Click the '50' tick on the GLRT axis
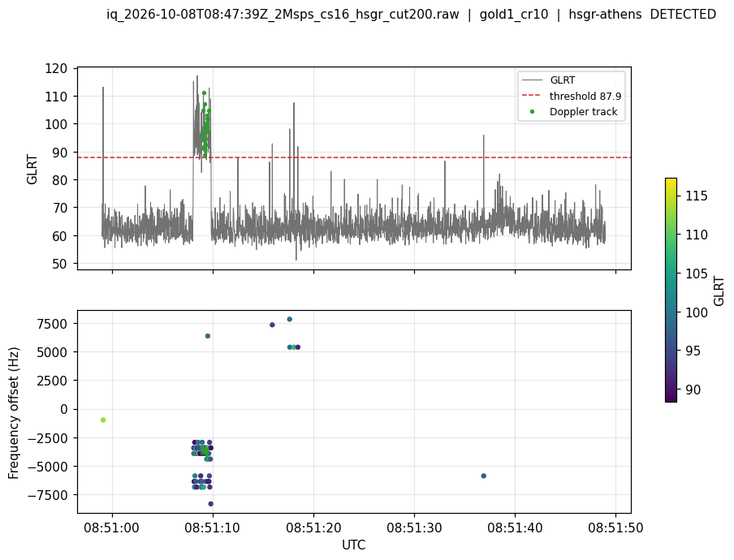734x560 pixels. click(60, 264)
